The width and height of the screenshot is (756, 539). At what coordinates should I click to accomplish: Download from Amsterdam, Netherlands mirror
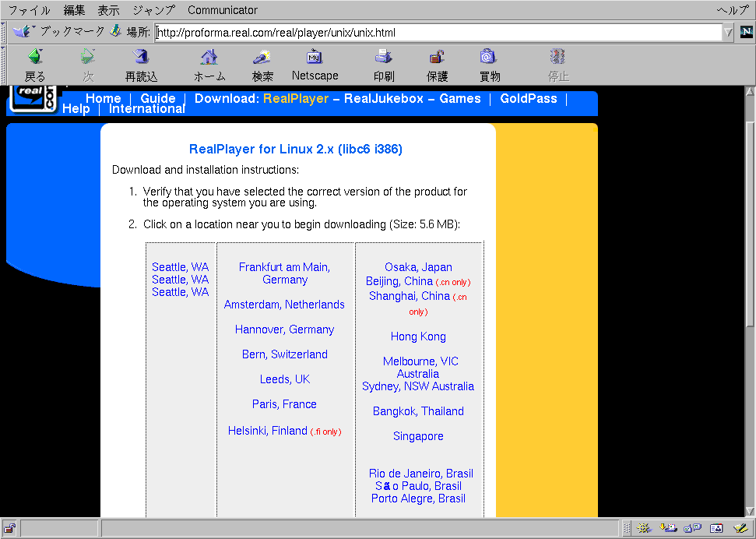[284, 305]
